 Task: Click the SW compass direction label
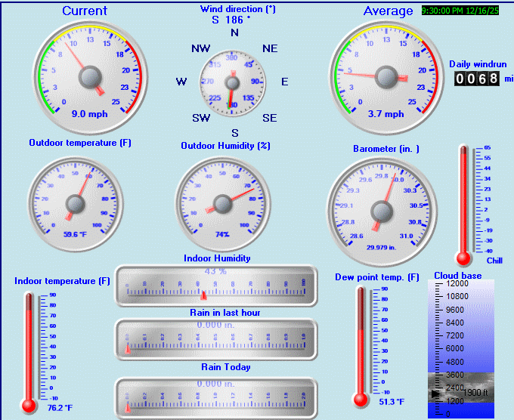coord(201,118)
